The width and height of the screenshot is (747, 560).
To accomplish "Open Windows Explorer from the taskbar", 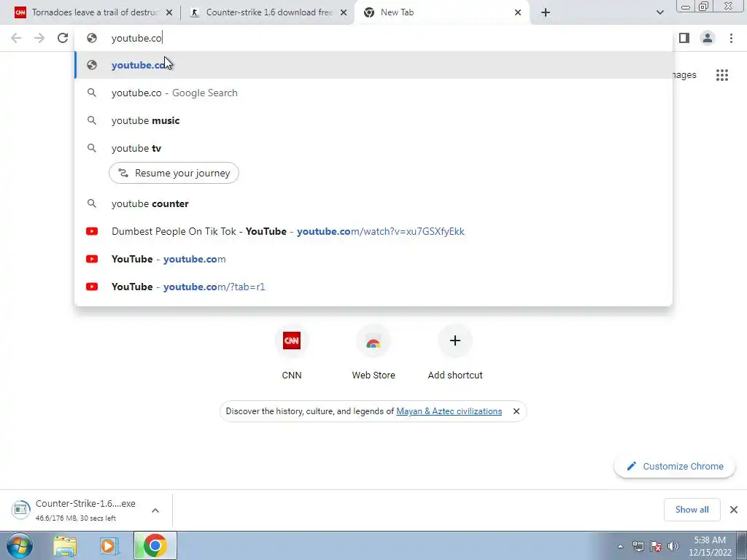I will (65, 545).
